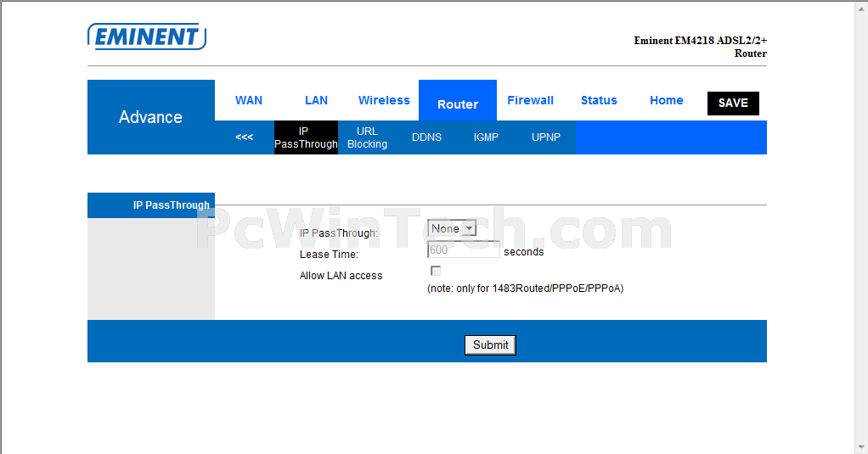This screenshot has height=454, width=868.
Task: Click the Lease Time label
Action: tap(329, 255)
